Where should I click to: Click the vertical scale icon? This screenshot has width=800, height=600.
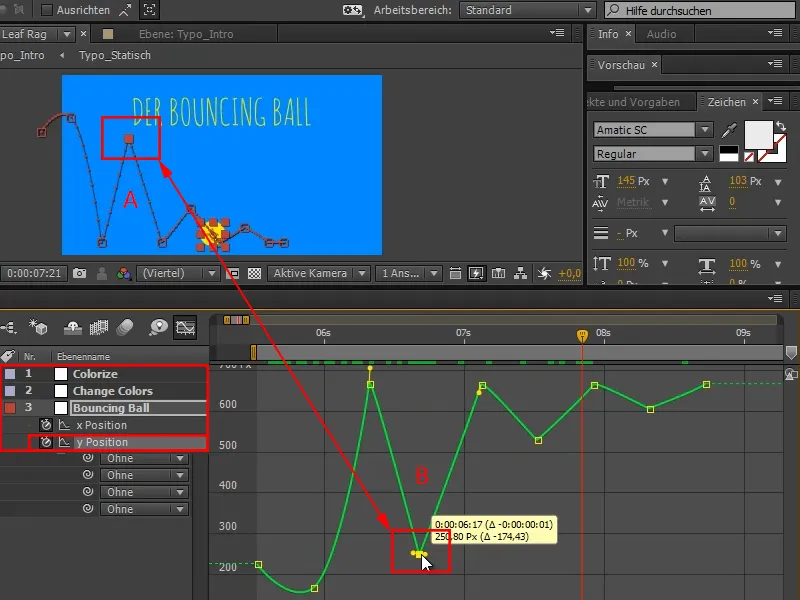[x=602, y=264]
